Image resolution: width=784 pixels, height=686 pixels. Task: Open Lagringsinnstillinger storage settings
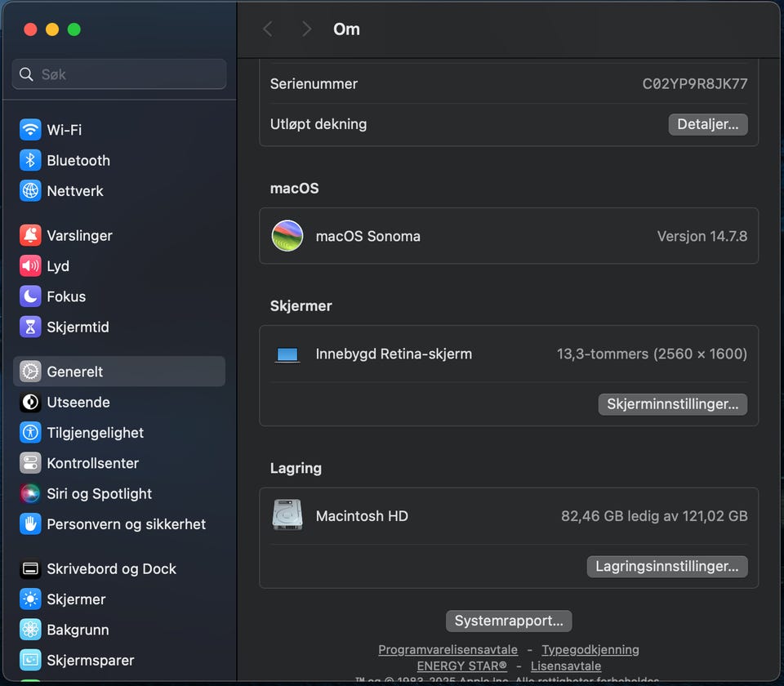click(667, 567)
